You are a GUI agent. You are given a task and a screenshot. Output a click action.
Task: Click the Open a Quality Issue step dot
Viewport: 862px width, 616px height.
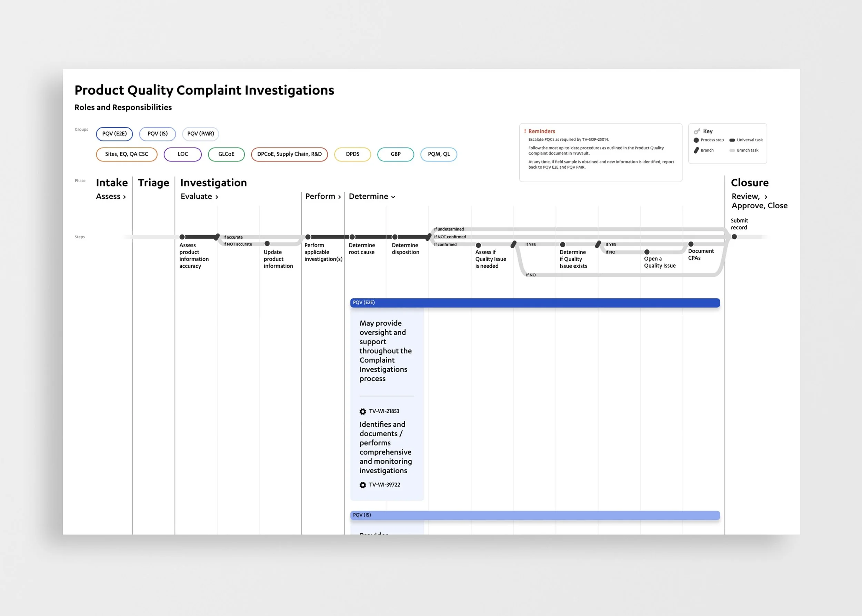(647, 252)
